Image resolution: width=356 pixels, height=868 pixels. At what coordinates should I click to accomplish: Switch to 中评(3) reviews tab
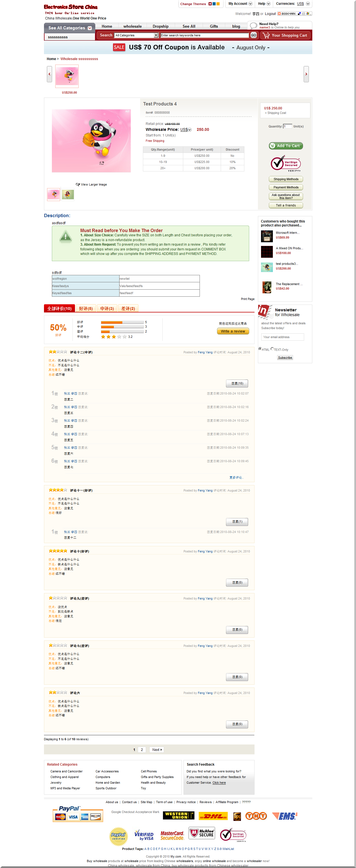pos(107,309)
